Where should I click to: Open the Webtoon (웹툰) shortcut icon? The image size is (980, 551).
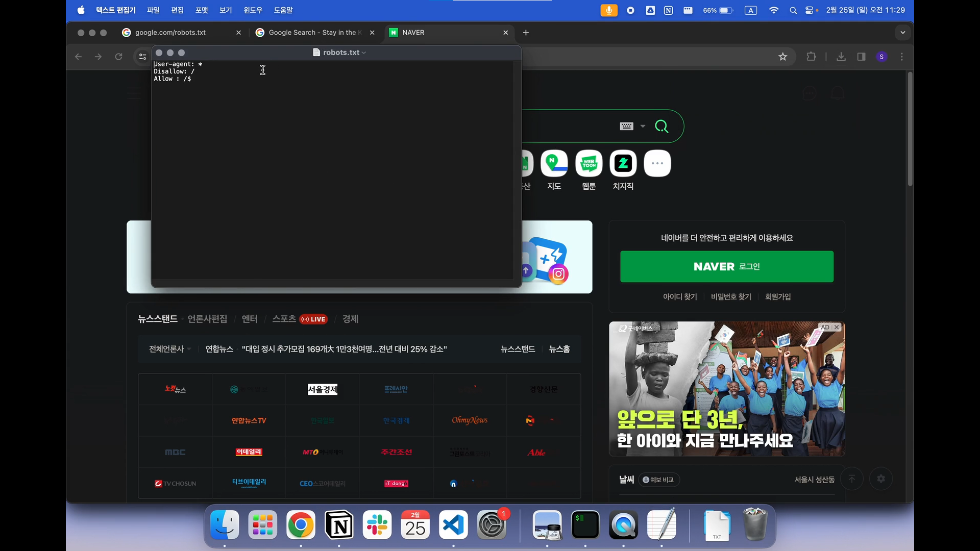pos(589,164)
